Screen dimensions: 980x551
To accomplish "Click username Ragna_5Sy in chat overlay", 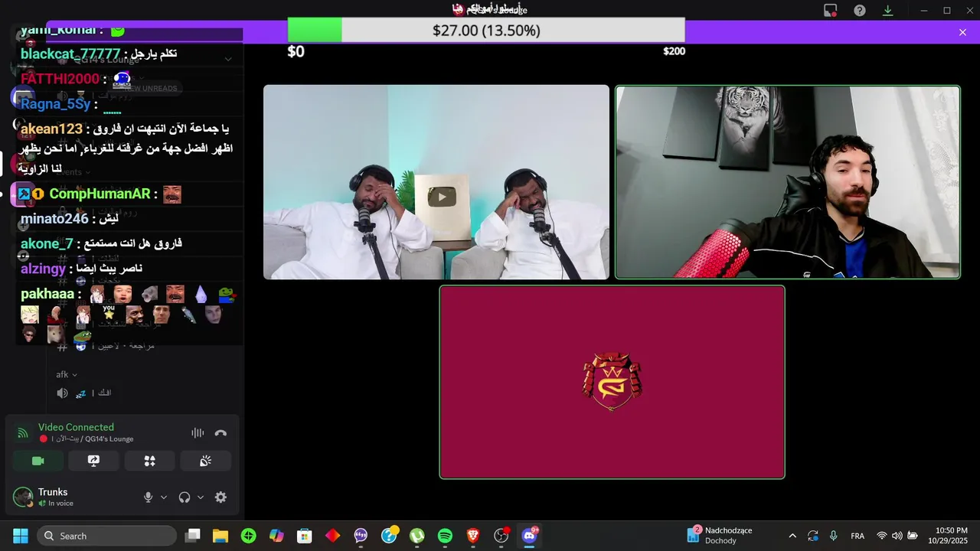I will (55, 104).
